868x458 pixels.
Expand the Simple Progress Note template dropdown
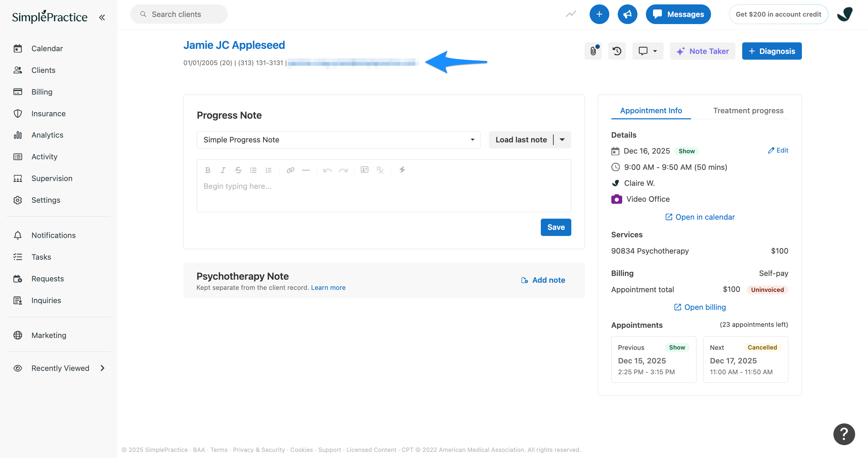(x=338, y=140)
